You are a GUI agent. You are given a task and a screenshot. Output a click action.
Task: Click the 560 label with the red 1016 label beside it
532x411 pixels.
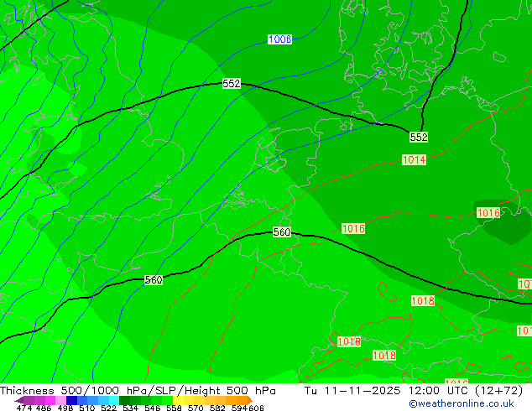point(282,232)
